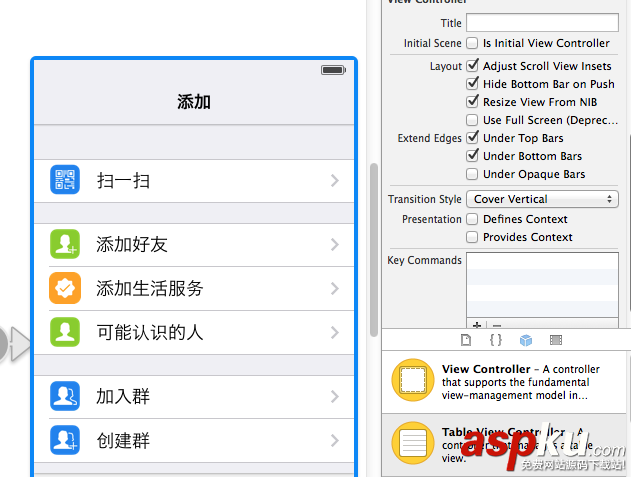Select the View Controller library object icon
Viewport: 631px width, 477px height.
tap(413, 380)
